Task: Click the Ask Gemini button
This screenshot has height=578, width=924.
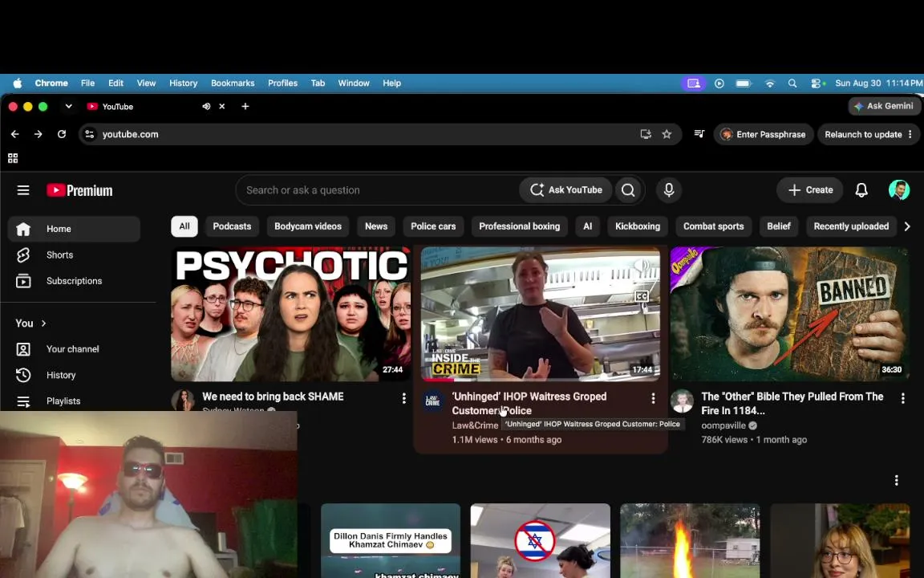Action: tap(884, 106)
